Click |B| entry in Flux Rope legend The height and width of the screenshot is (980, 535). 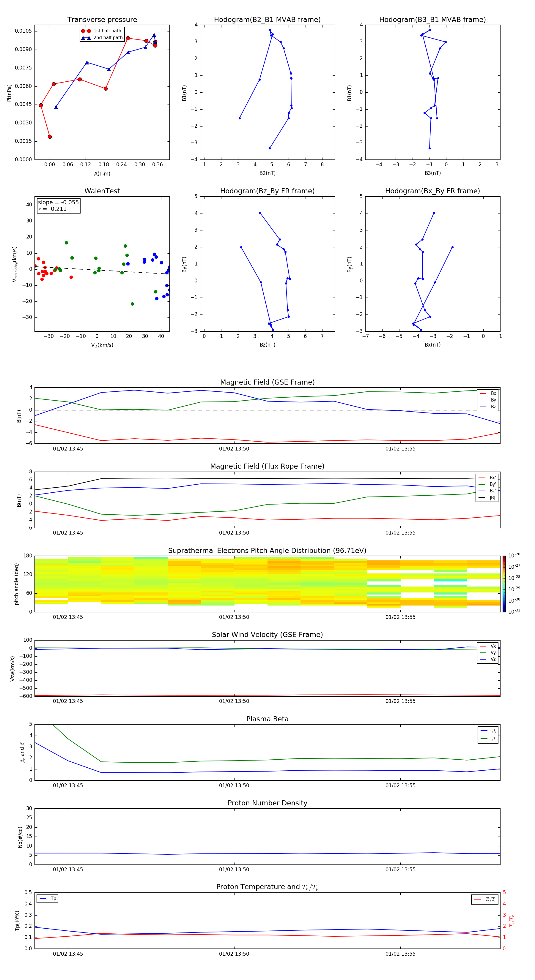tap(487, 498)
